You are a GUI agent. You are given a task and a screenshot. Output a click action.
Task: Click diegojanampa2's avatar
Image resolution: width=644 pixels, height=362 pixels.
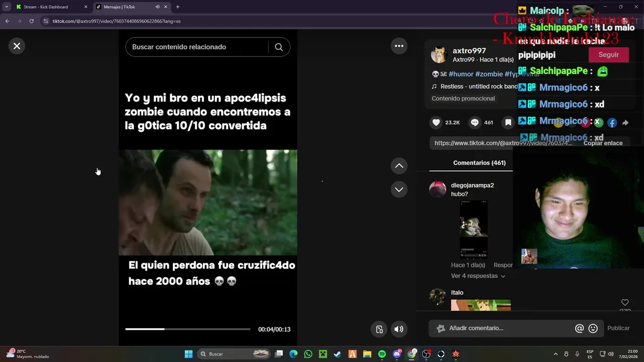437,190
